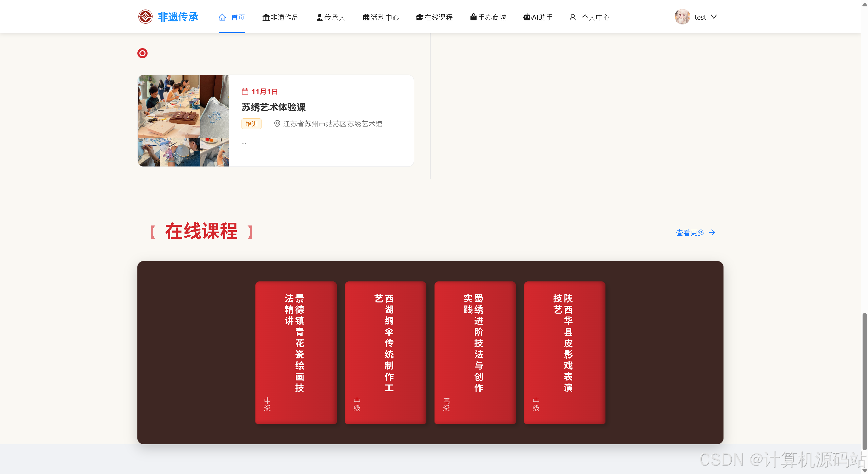This screenshot has width=868, height=474.
Task: Click the home icon next to 首页
Action: tap(222, 17)
